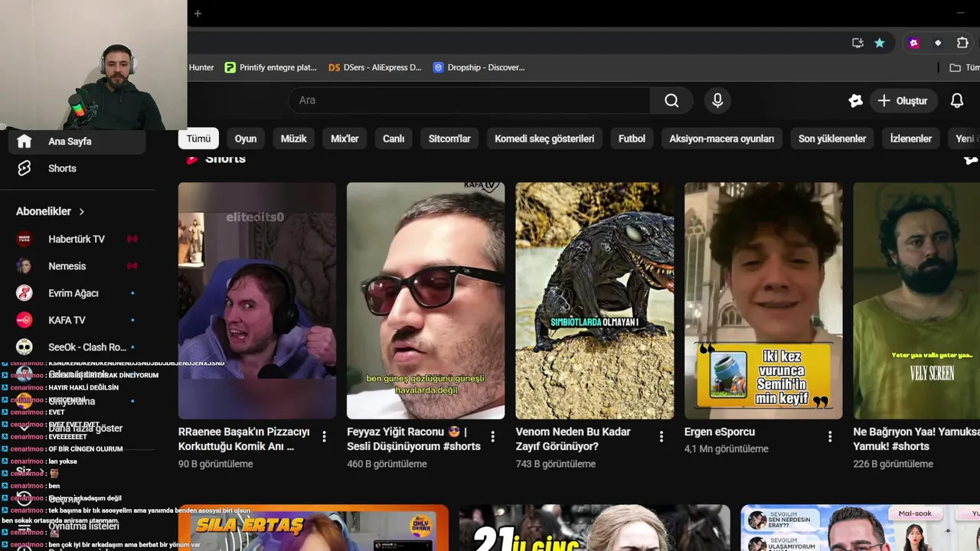Click Feyyaz Yiğit Raconu Sesli Düşünüyorum title

413,439
